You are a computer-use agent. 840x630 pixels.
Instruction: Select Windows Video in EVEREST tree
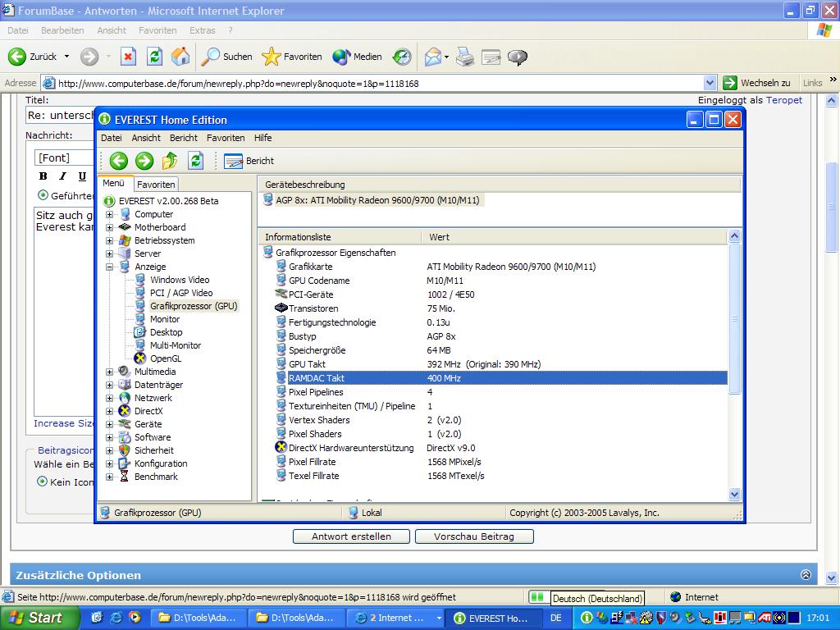tap(180, 280)
